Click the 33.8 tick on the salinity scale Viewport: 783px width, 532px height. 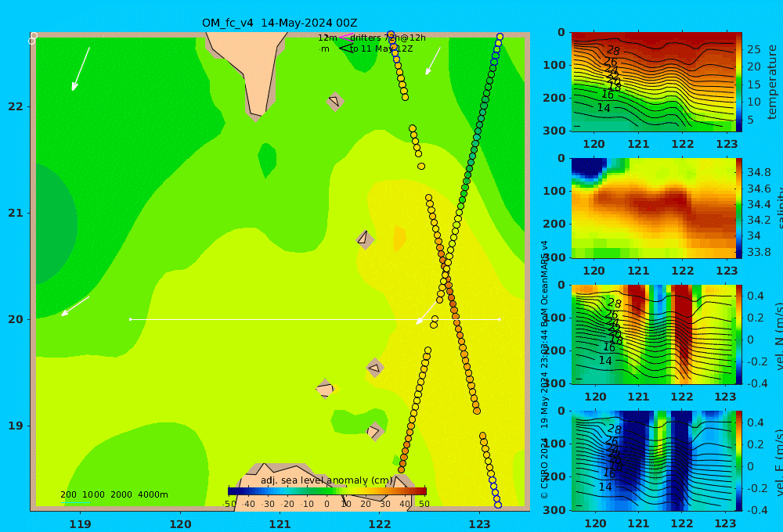[x=759, y=252]
